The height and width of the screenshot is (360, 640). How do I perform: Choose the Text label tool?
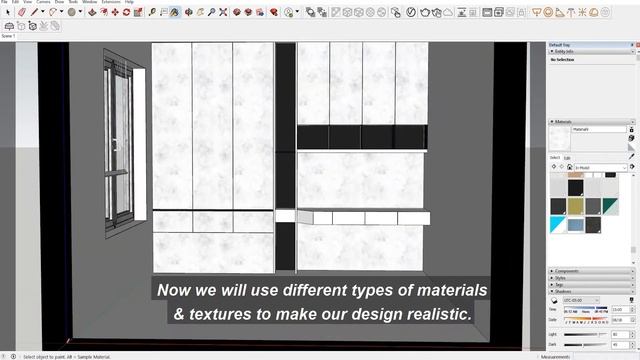[x=164, y=12]
